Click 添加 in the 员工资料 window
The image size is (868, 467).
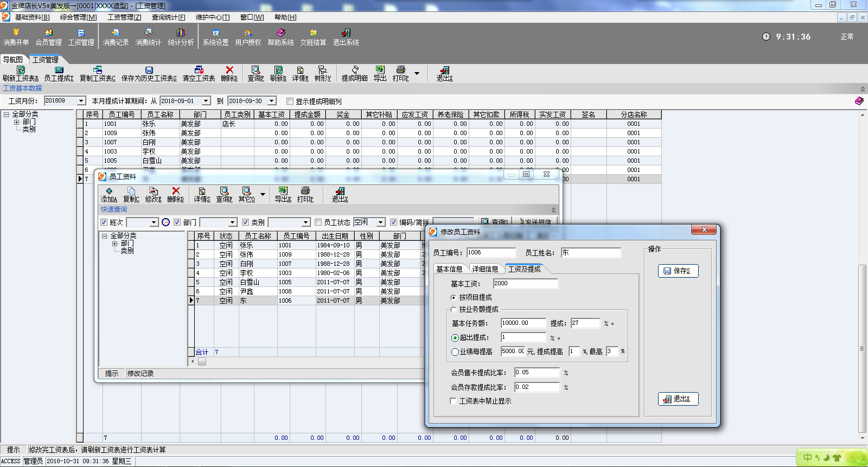click(x=108, y=195)
